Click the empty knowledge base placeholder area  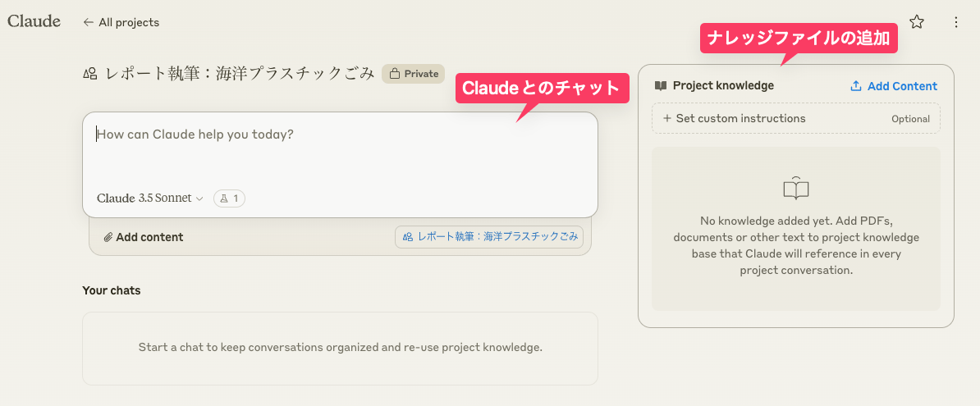(795, 229)
